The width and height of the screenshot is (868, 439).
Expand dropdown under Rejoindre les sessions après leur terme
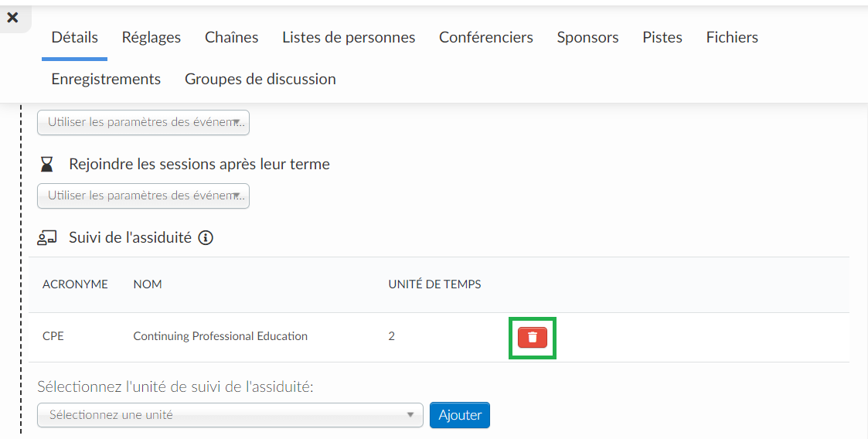pyautogui.click(x=143, y=196)
